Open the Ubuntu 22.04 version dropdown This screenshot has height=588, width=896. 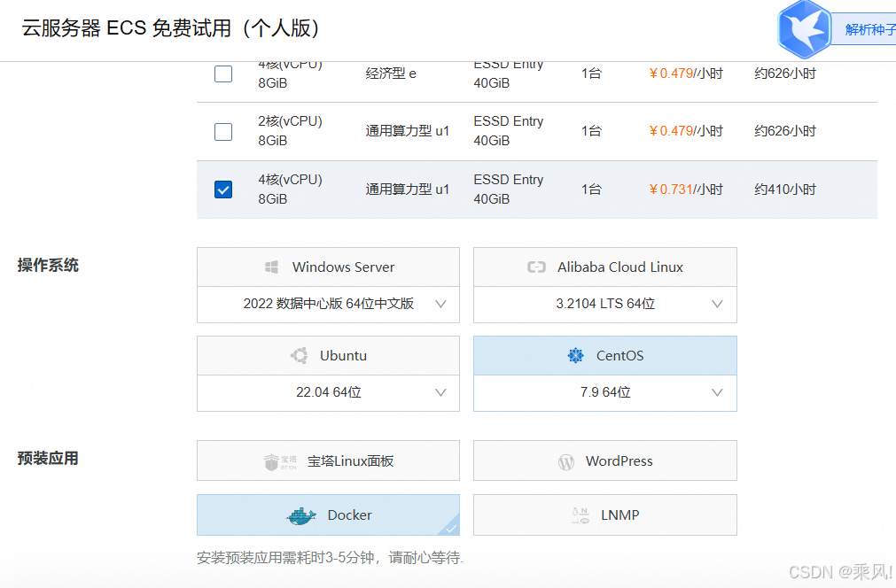pyautogui.click(x=328, y=393)
